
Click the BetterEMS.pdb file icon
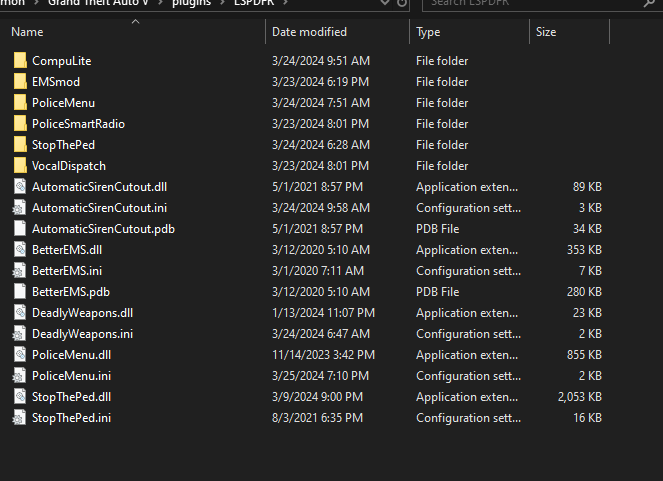[x=20, y=292]
